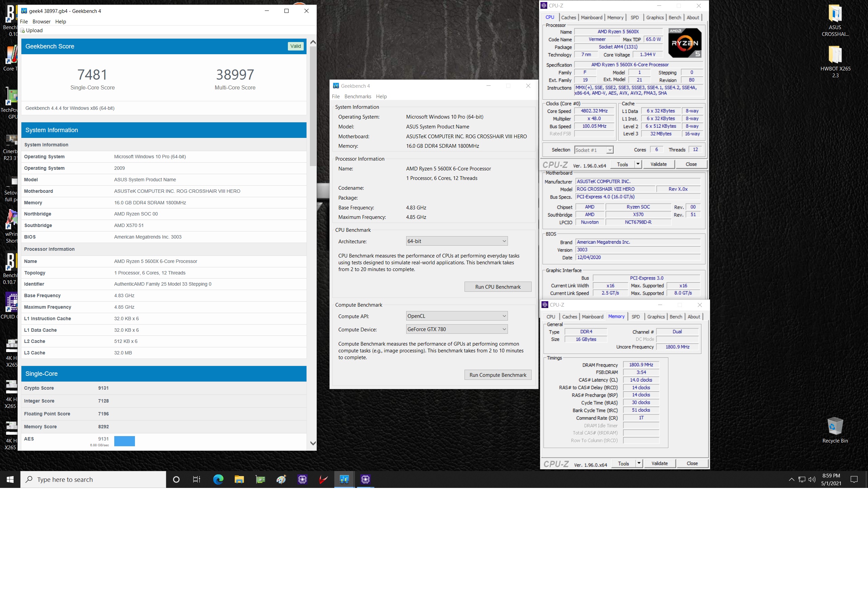
Task: Click Tools button in Memory CPU-Z window
Action: 624,464
